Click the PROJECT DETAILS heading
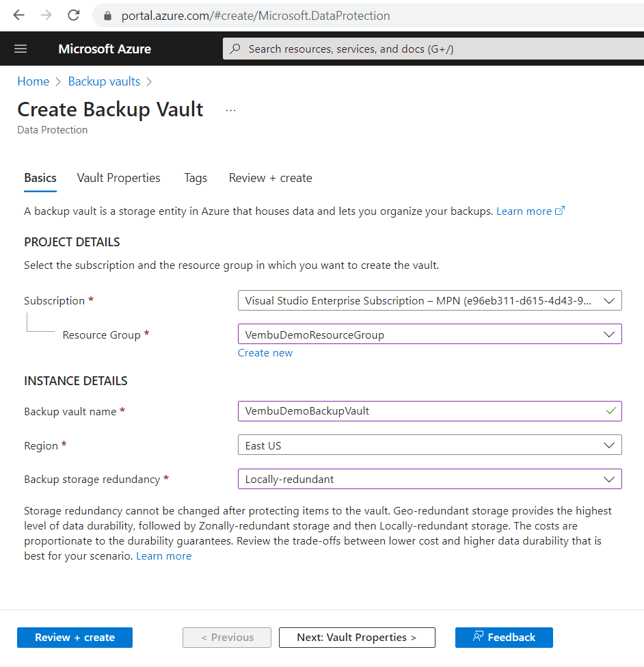This screenshot has width=644, height=667. tap(72, 242)
